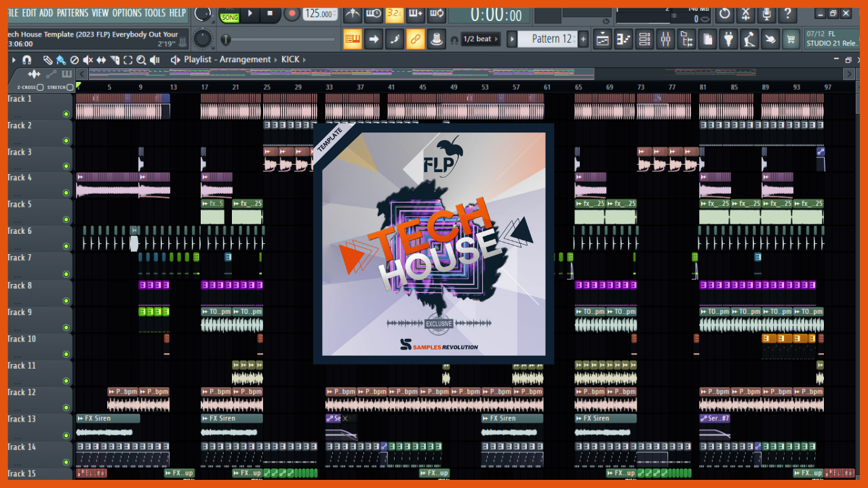Select the playlist Slip tool
This screenshot has height=488, width=868.
pyautogui.click(x=102, y=60)
